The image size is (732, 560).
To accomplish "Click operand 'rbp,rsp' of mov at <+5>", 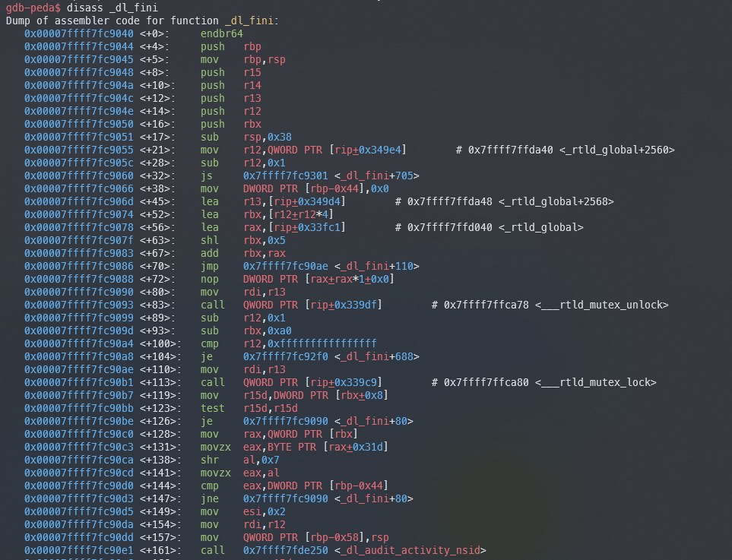I will 265,60.
